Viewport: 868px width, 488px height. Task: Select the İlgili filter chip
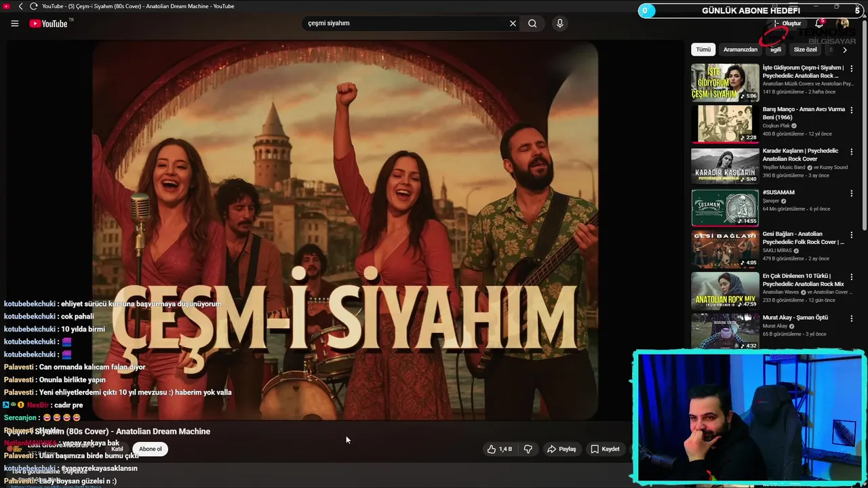click(776, 49)
